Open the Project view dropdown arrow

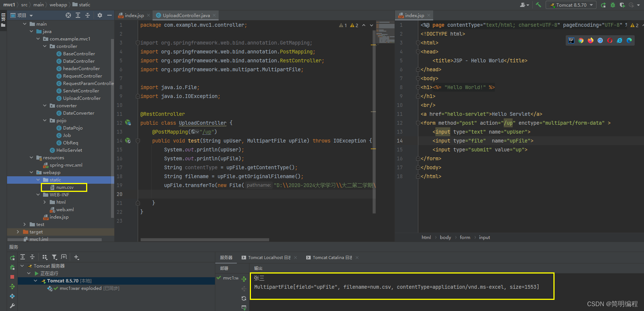pyautogui.click(x=31, y=16)
